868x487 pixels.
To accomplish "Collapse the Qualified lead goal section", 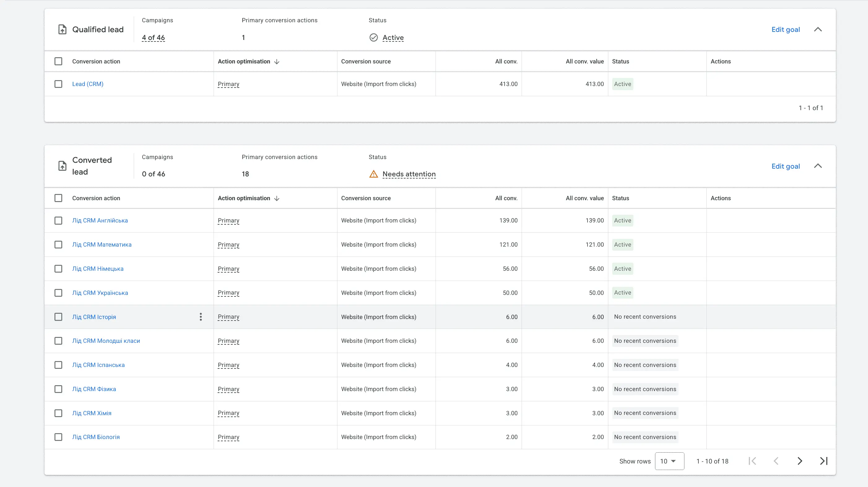I will click(818, 29).
